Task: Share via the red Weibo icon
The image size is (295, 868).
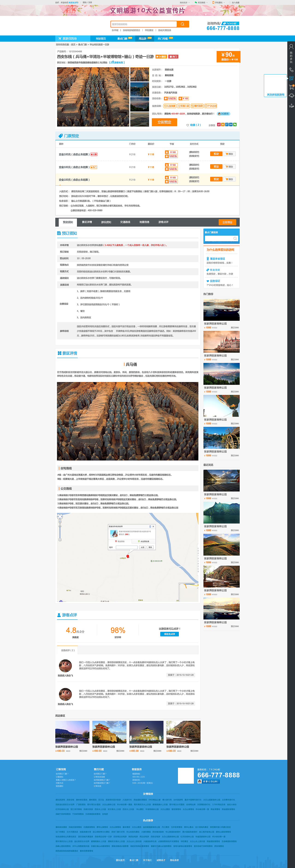Action: click(218, 125)
